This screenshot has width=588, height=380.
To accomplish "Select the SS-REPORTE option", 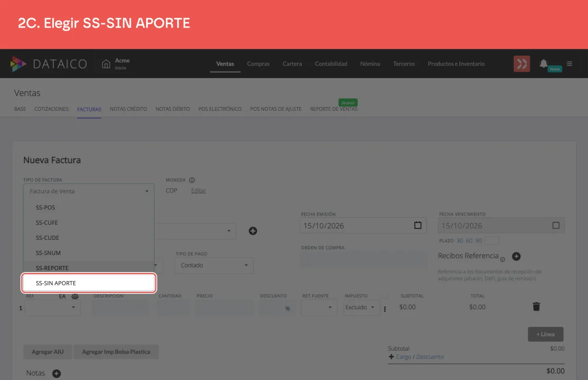I will click(89, 268).
